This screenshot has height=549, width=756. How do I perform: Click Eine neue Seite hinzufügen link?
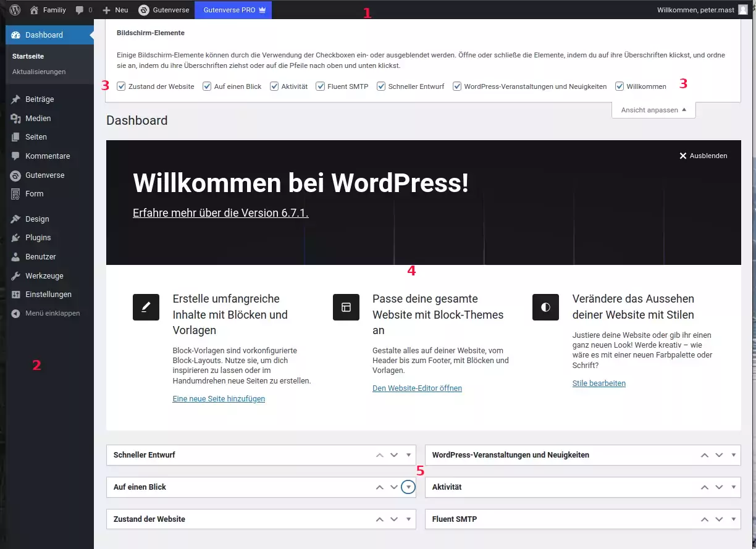click(x=219, y=399)
